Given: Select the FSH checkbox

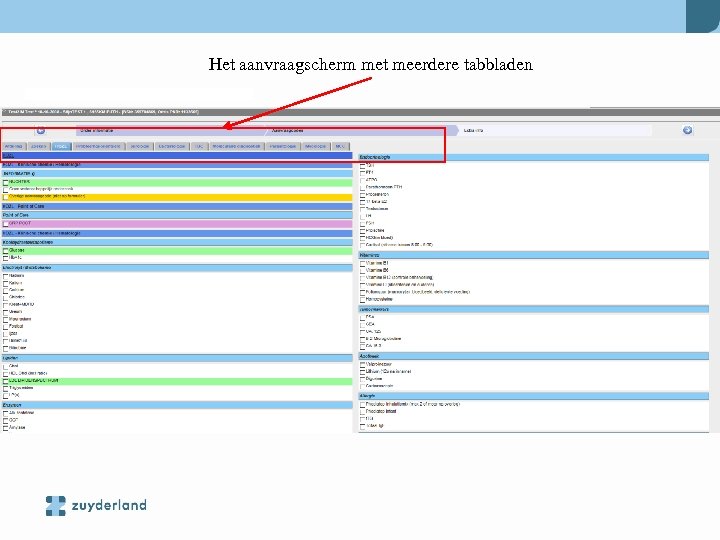Looking at the screenshot, I should click(x=362, y=223).
